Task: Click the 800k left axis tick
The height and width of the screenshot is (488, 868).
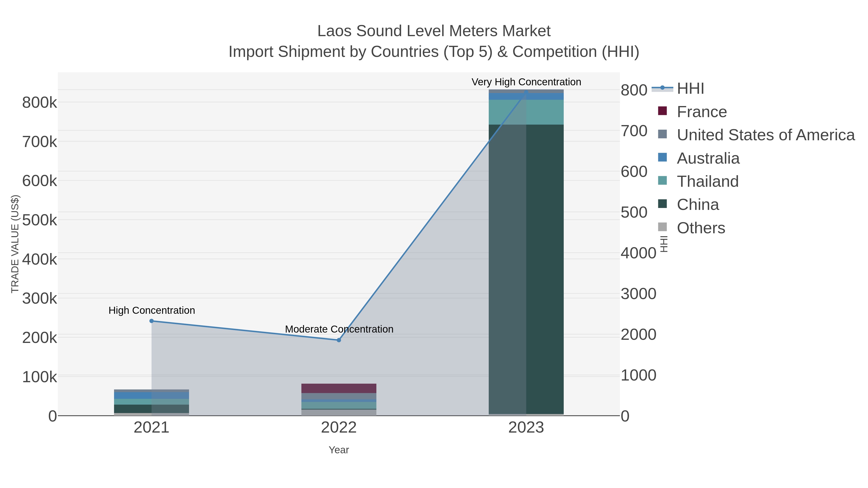Action: click(40, 102)
